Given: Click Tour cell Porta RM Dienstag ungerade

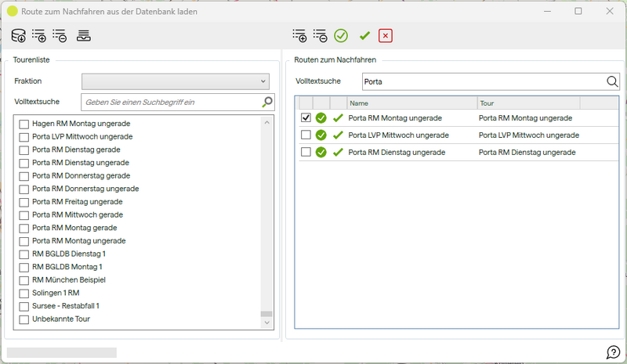Looking at the screenshot, I should [x=527, y=152].
